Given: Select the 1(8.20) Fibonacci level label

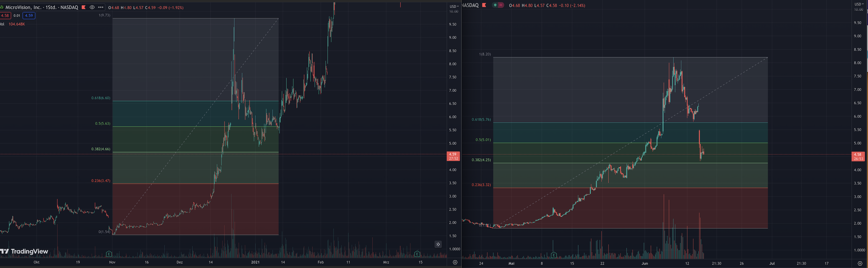Looking at the screenshot, I should [x=485, y=54].
